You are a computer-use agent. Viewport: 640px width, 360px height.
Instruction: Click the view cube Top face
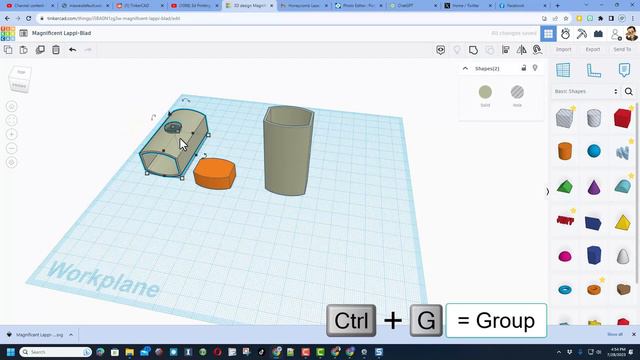coord(21,72)
